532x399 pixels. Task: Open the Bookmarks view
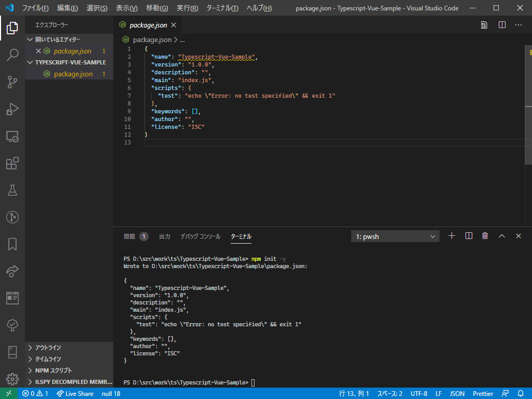tap(12, 244)
